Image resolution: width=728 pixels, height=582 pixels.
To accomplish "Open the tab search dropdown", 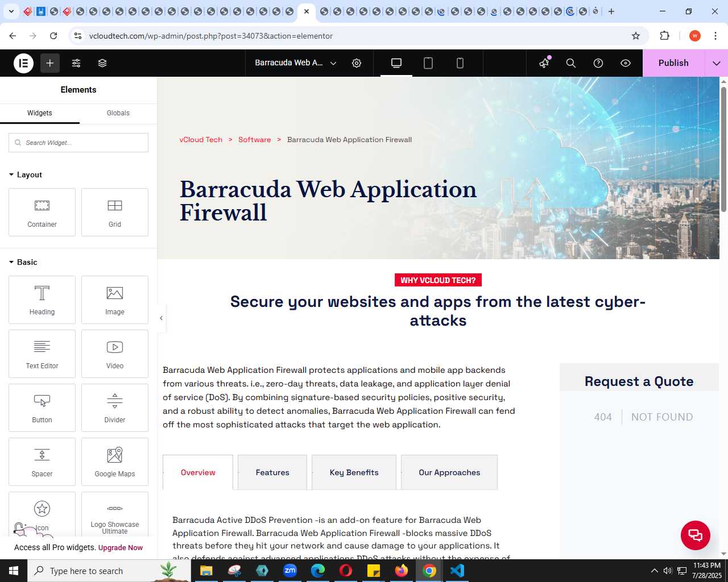I will pos(11,11).
